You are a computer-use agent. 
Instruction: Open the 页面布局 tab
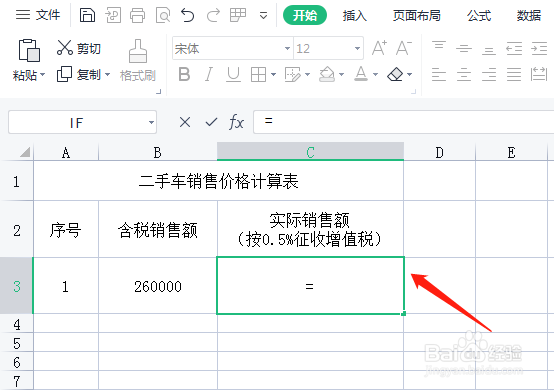pos(417,16)
